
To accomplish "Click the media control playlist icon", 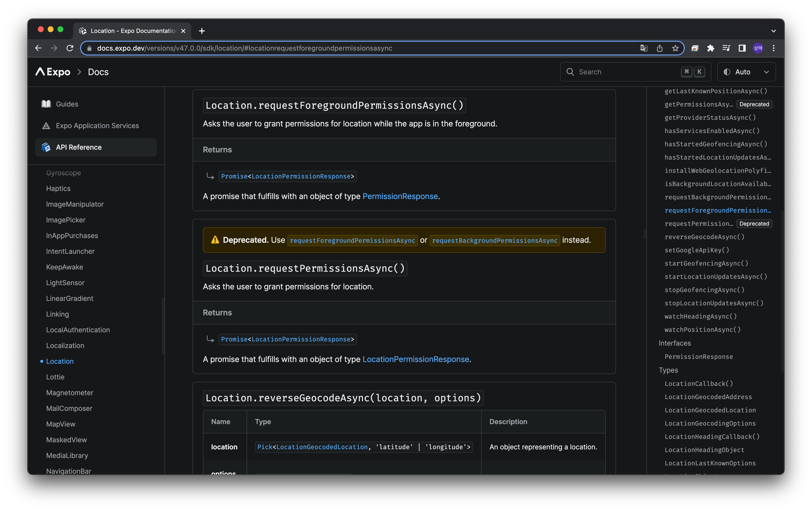I will coord(726,48).
